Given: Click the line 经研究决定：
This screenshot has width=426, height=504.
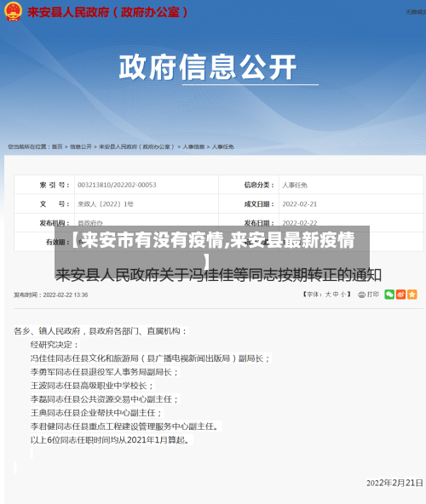Looking at the screenshot, I should [x=55, y=345].
